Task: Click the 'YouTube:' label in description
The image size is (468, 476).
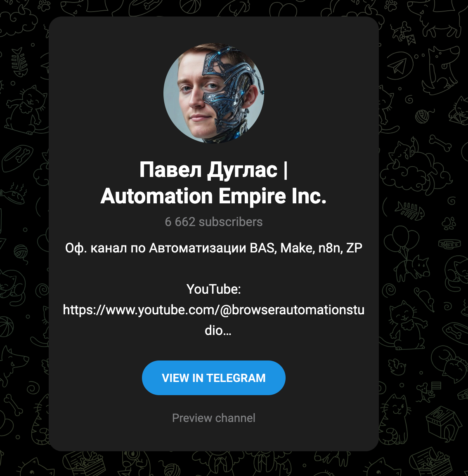Action: coord(213,289)
